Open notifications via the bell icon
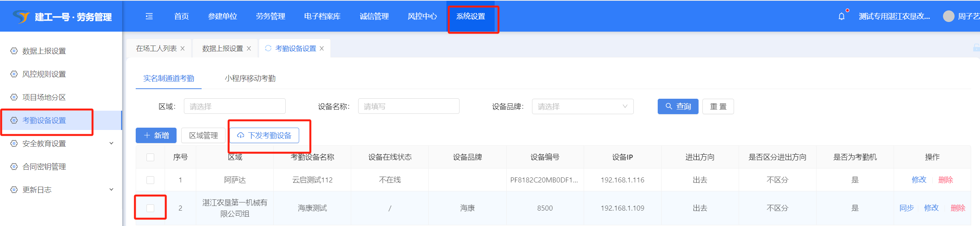Screen dimensions: 980x226 841,16
